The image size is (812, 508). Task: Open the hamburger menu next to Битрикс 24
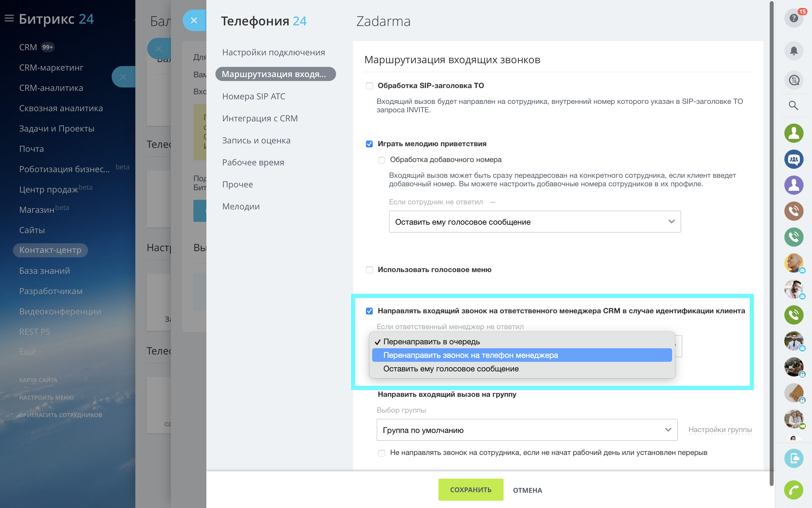tap(9, 18)
